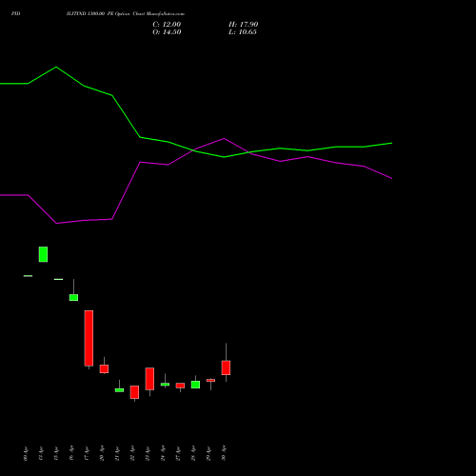
Task: Click the 30 Apr date label
Action: 224,453
